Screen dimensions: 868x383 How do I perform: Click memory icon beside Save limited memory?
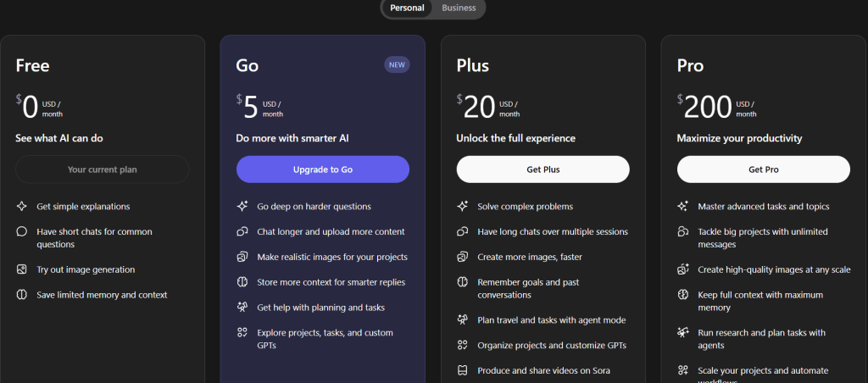click(22, 295)
